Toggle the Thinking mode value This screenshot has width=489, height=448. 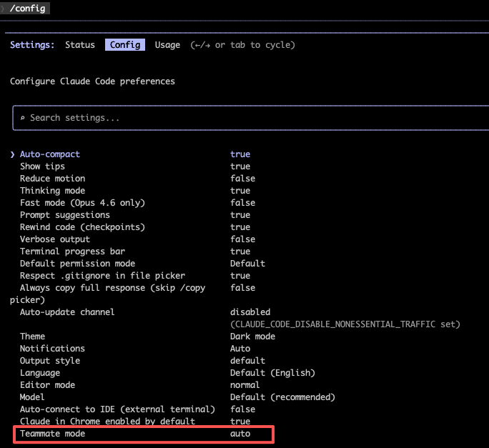pyautogui.click(x=240, y=191)
